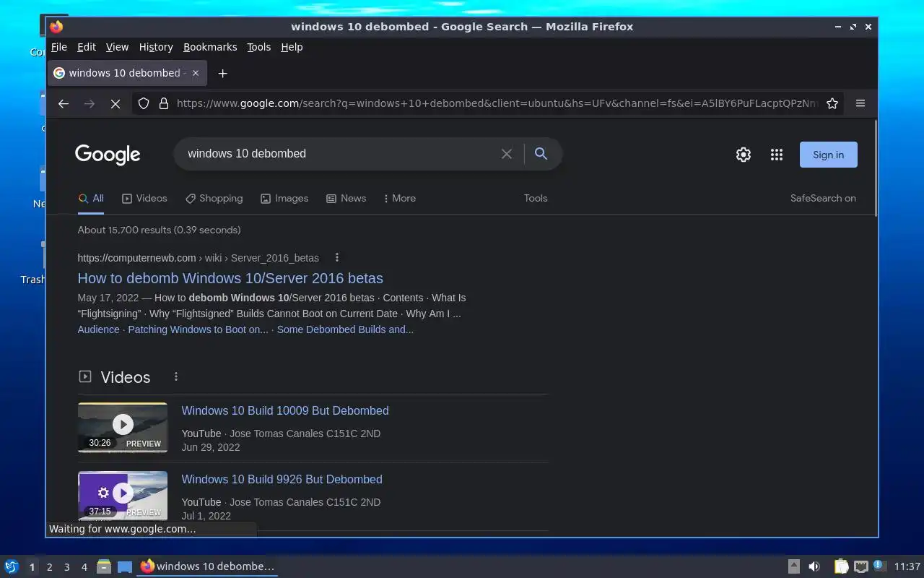Stop loading the current page
The height and width of the screenshot is (578, 924).
pyautogui.click(x=115, y=103)
